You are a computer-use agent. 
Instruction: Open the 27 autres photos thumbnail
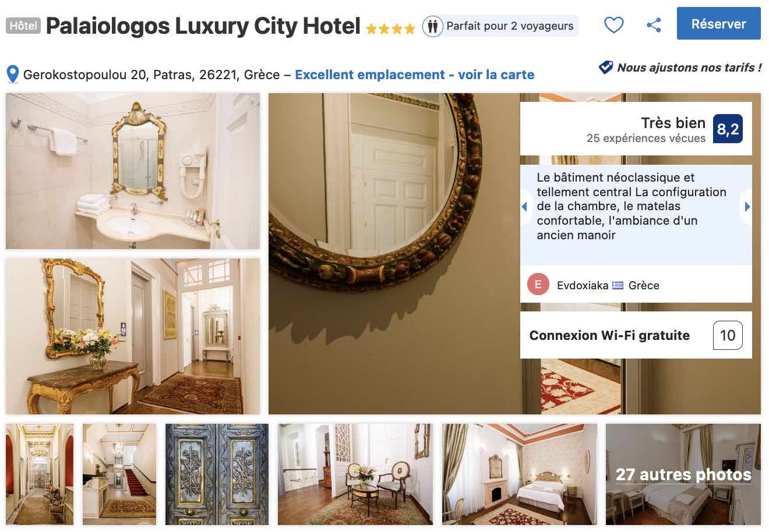point(683,474)
